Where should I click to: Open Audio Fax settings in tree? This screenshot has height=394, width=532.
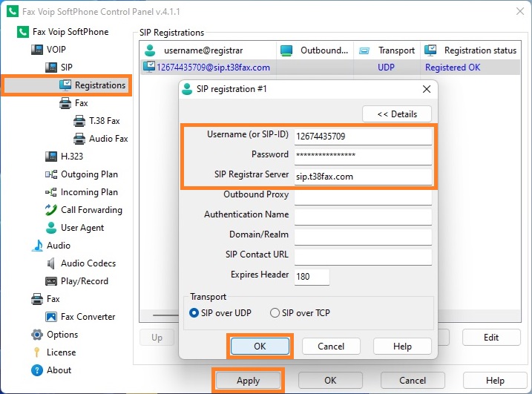[108, 139]
